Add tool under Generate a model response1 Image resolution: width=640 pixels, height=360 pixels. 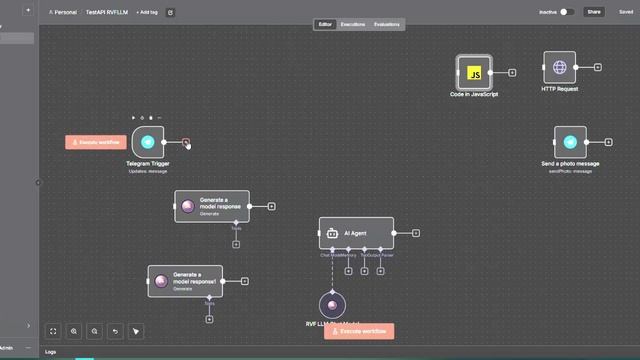[209, 319]
